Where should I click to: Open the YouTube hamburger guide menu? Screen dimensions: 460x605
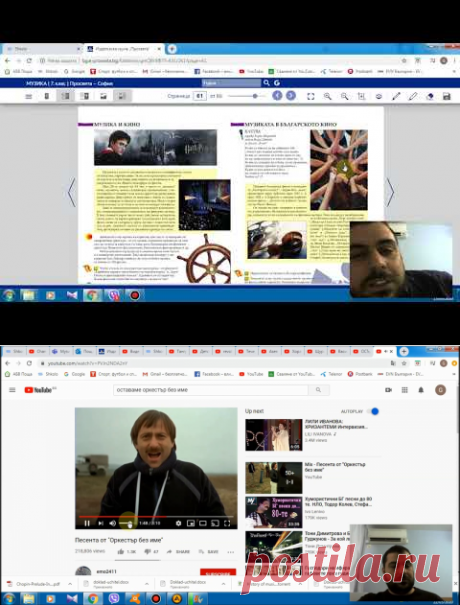click(12, 390)
